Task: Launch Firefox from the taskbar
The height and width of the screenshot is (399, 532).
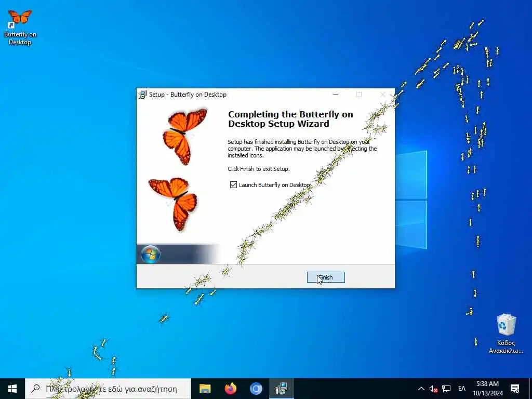Action: point(230,389)
